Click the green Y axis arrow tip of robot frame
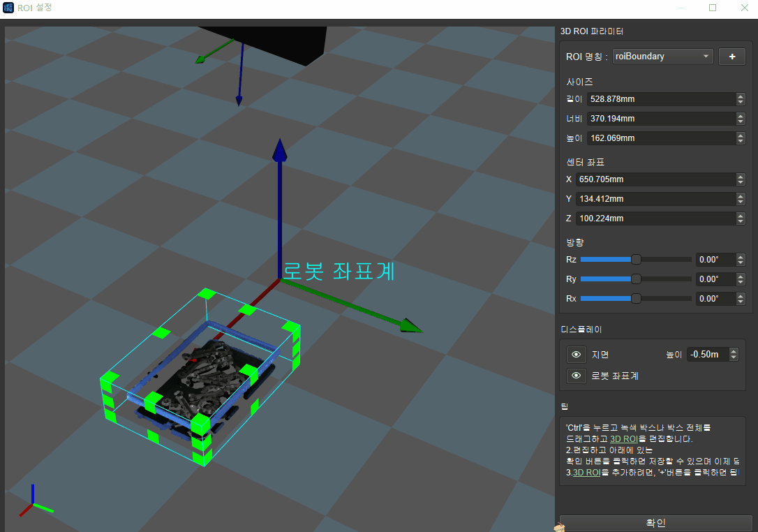The height and width of the screenshot is (532, 758). (x=411, y=327)
